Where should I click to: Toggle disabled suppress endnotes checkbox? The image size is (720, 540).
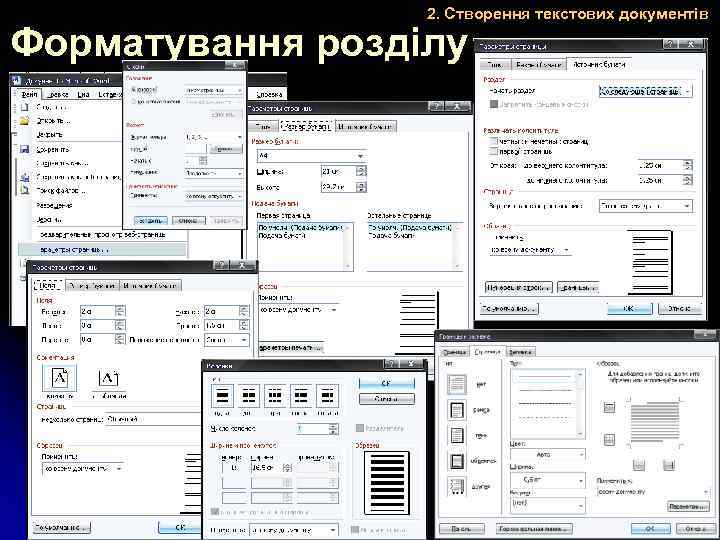tap(494, 104)
